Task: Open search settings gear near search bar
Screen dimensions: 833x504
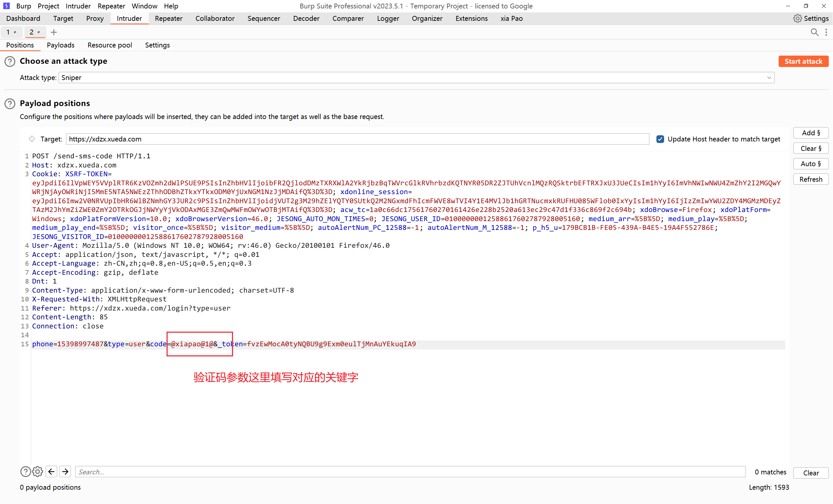Action: coord(37,471)
